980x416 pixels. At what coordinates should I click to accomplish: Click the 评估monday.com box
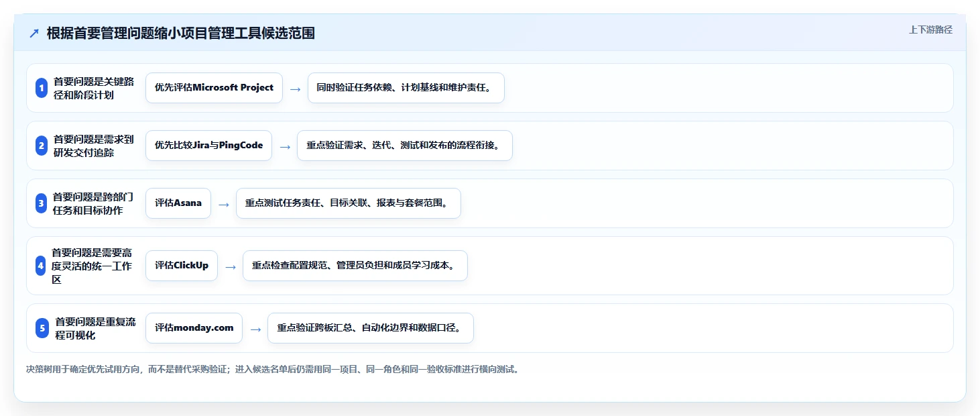point(194,328)
